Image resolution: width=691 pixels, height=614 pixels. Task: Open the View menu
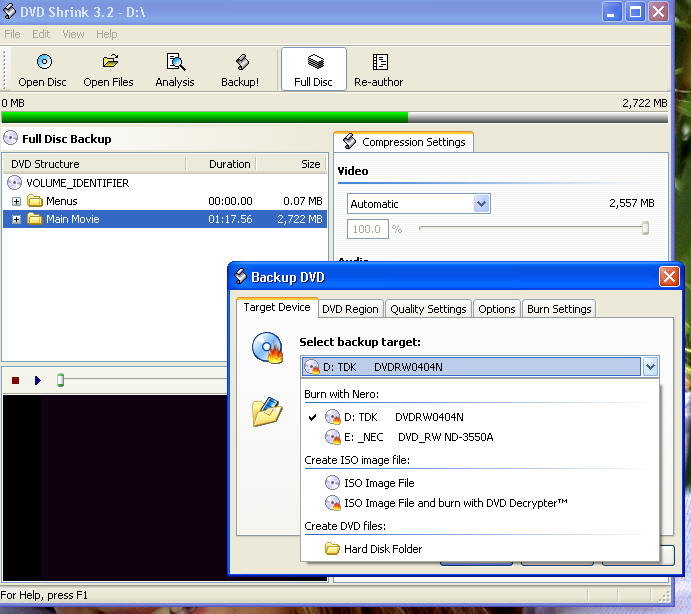tap(73, 34)
